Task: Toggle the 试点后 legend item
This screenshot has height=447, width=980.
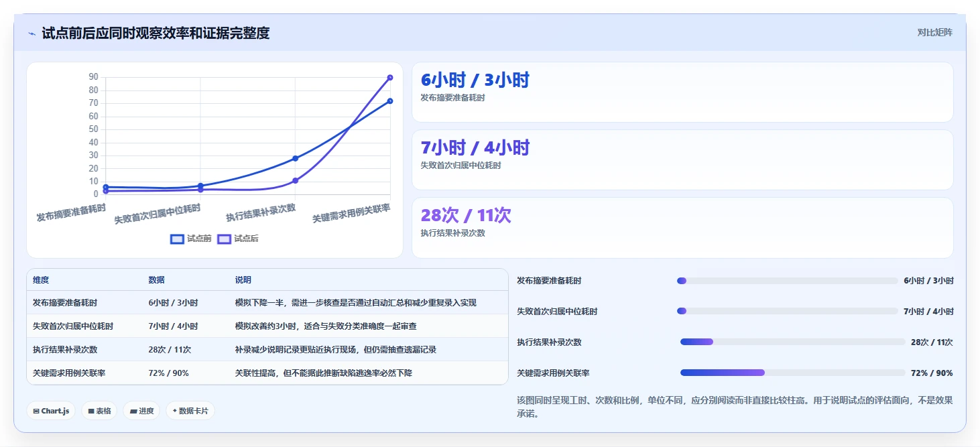Action: point(238,239)
